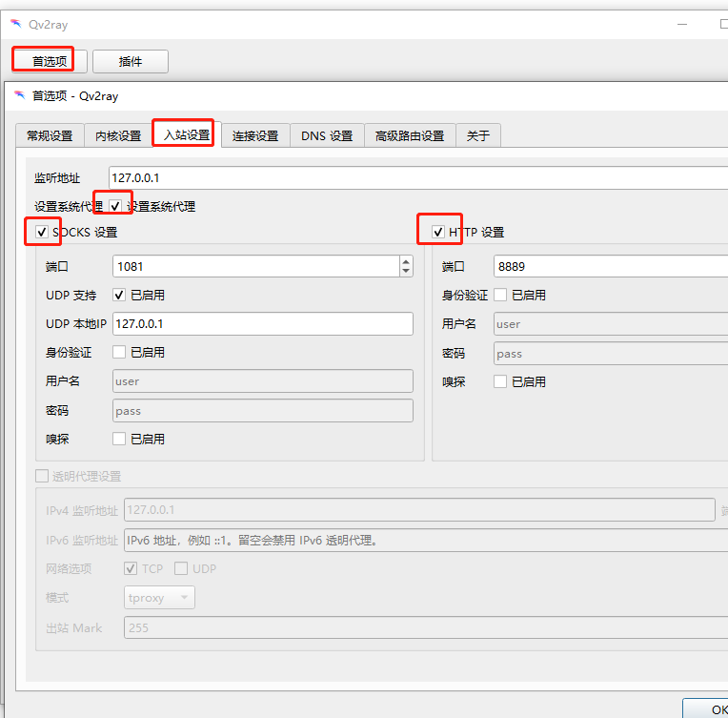Viewport: 728px width, 718px height.
Task: Uncheck SOCKS UDP 支持 已启用 checkbox
Action: [x=119, y=295]
